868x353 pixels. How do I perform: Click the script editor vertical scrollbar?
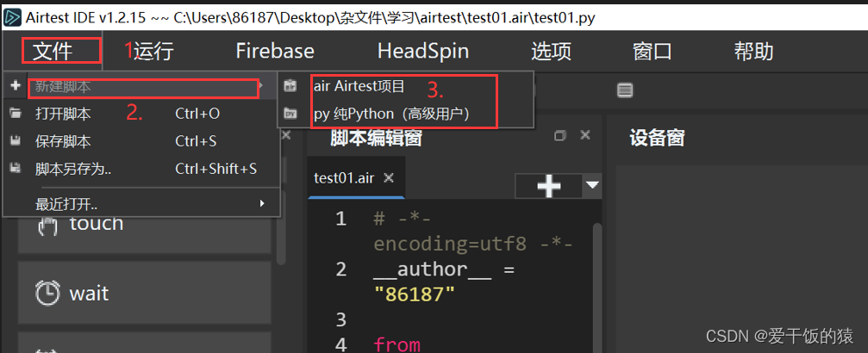pyautogui.click(x=596, y=288)
